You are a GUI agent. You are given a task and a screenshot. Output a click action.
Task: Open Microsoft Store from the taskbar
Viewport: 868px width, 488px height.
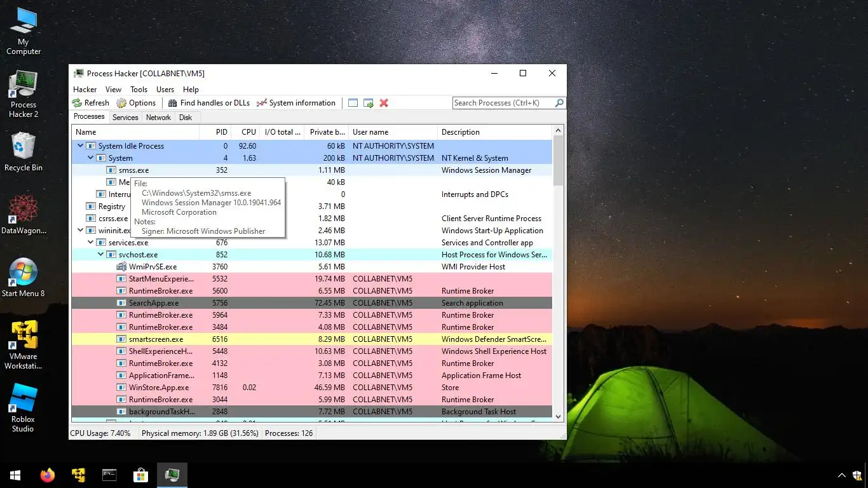[x=140, y=475]
